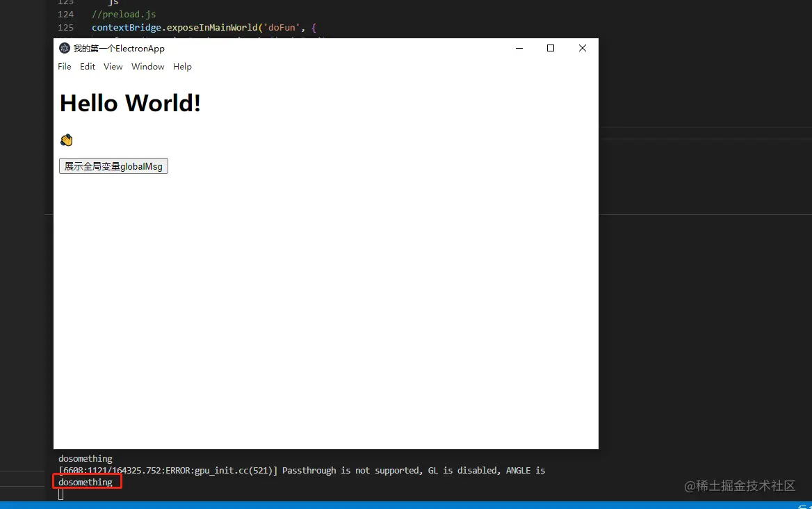Screen dimensions: 812x509
Task: Maximize the 我的第一个ElectronApp window
Action: (x=551, y=48)
